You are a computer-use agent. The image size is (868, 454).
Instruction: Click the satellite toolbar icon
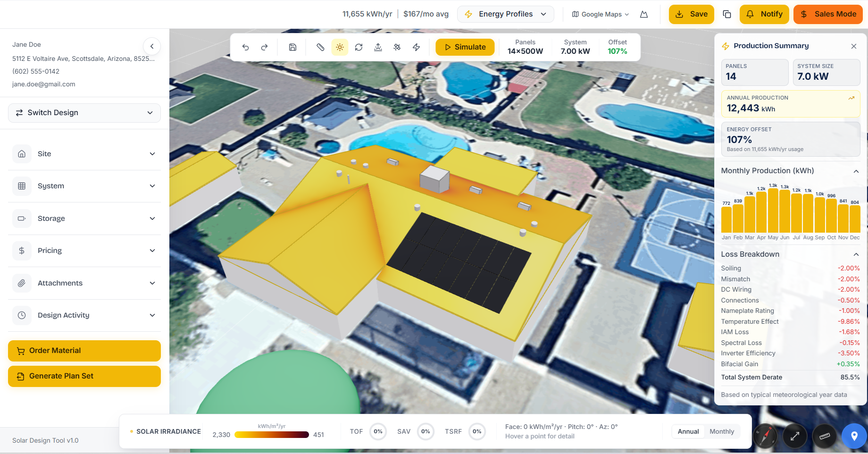[x=397, y=47]
